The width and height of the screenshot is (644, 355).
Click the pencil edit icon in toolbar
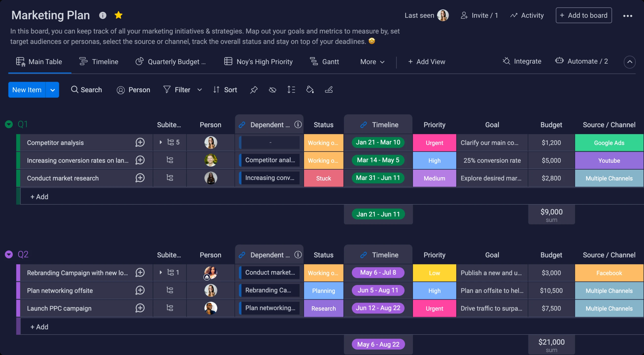329,90
